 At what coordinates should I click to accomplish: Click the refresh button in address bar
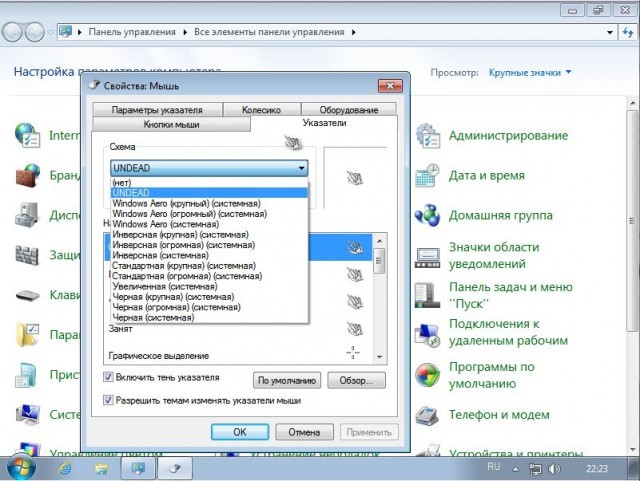tap(628, 32)
